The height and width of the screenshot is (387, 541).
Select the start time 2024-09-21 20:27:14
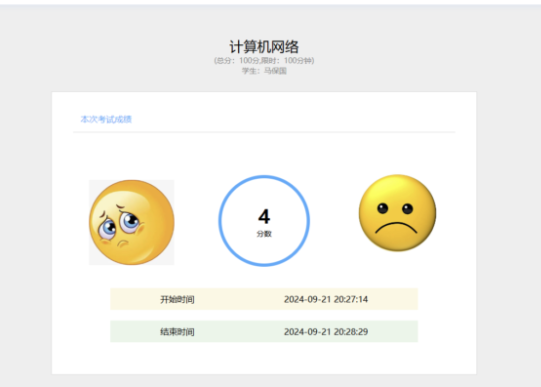tap(326, 299)
